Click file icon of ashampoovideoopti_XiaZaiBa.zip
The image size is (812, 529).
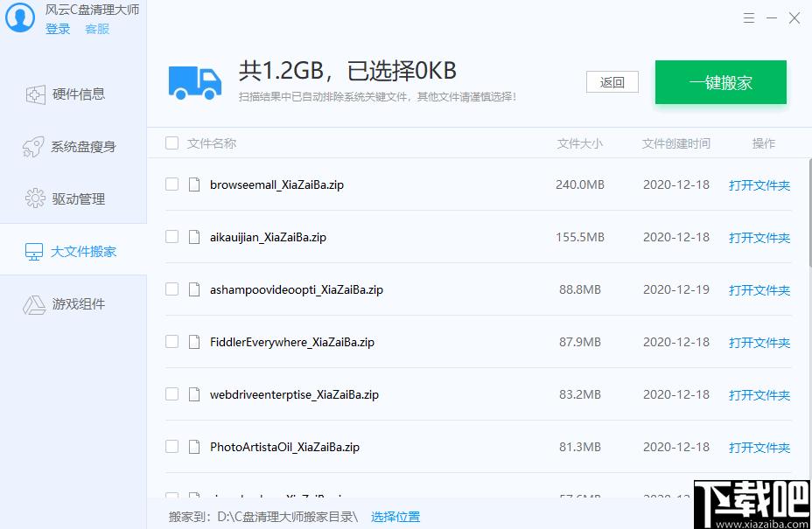194,289
